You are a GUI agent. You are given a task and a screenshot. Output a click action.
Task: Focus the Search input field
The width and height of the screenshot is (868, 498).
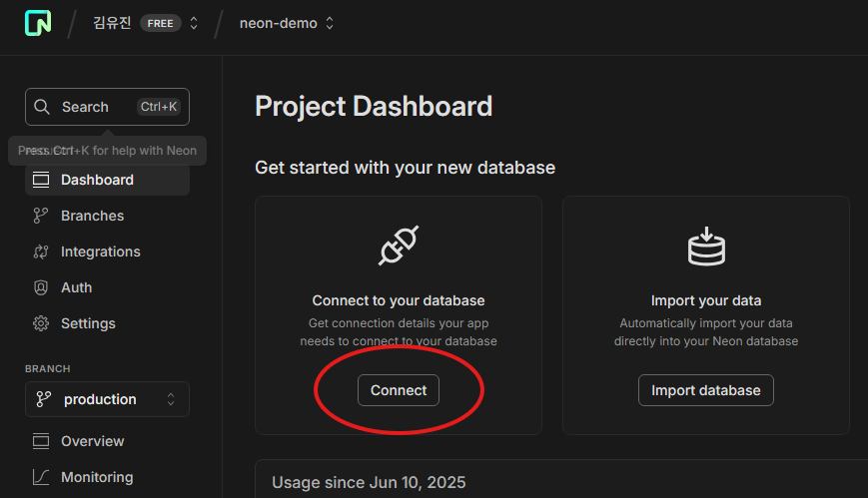[x=108, y=107]
